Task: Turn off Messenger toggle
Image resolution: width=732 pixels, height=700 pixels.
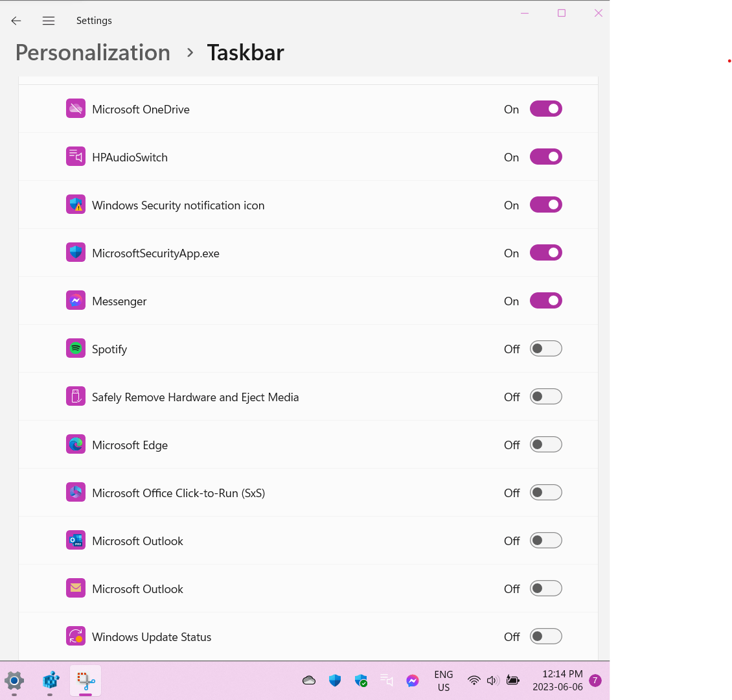Action: 545,301
